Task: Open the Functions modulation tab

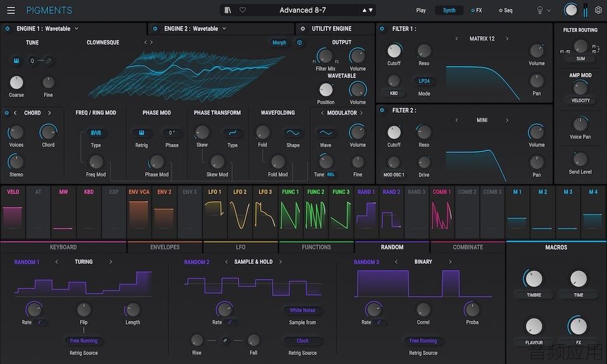Action: click(x=317, y=247)
